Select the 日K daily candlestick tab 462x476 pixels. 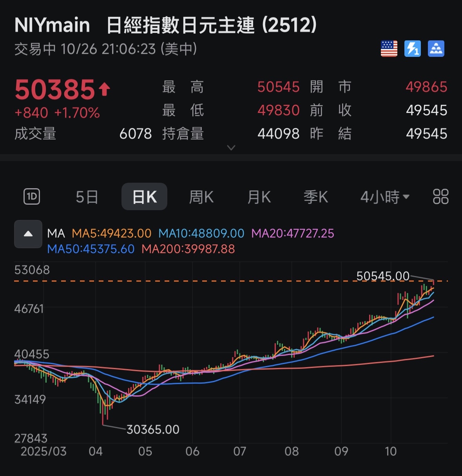[x=144, y=197]
